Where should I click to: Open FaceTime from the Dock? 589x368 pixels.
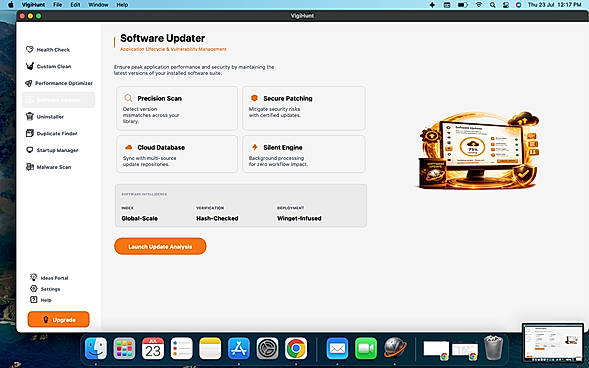[x=366, y=348]
